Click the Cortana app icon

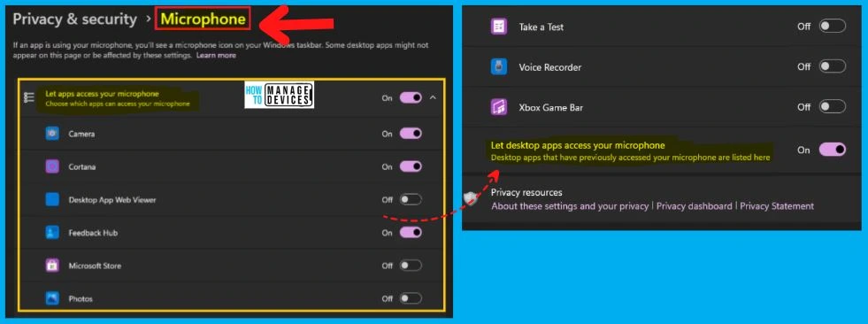click(52, 166)
